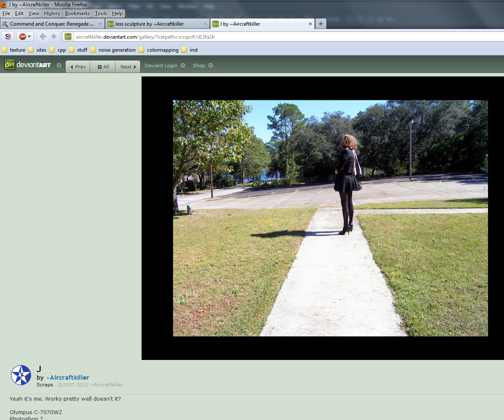Viewport: 504px width, 420px height.
Task: Click the browser forward arrow
Action: pyautogui.click(x=54, y=37)
